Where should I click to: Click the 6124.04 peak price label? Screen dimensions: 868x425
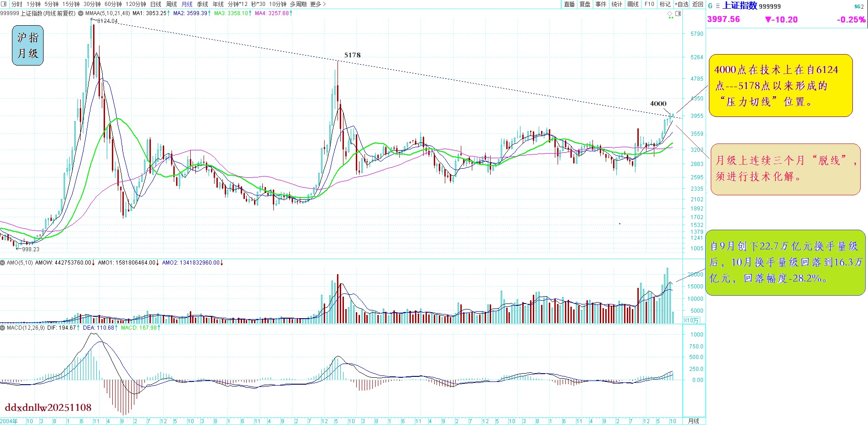pos(107,21)
